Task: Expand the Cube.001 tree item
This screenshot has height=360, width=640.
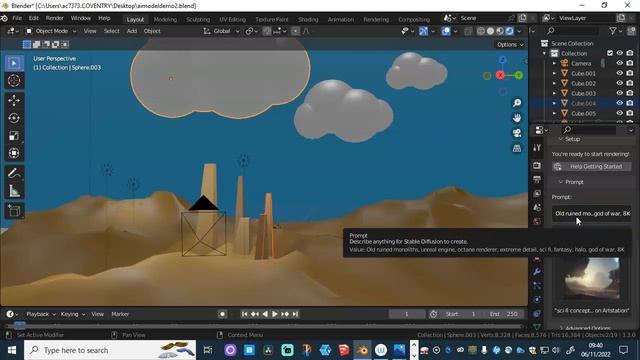Action: pyautogui.click(x=554, y=73)
